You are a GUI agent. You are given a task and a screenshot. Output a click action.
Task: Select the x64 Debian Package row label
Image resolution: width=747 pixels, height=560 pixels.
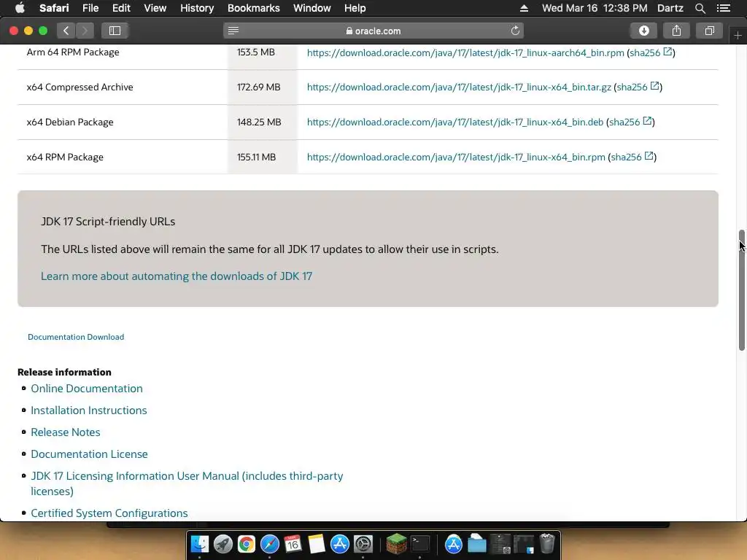[x=70, y=122]
